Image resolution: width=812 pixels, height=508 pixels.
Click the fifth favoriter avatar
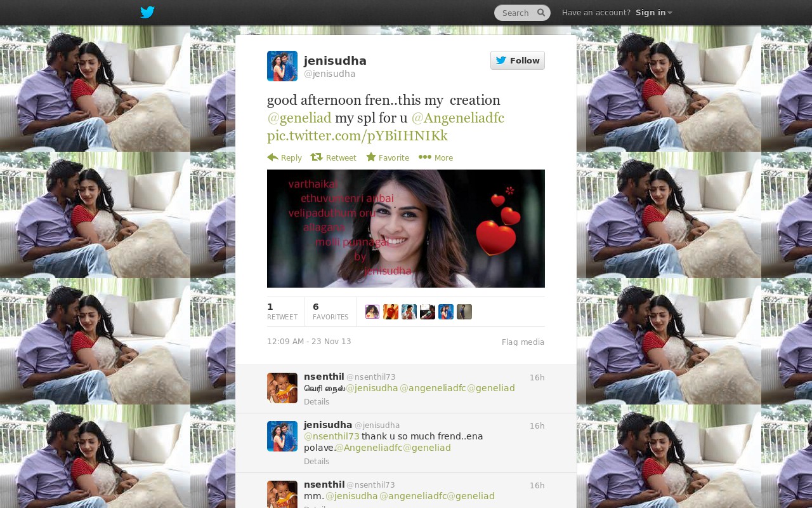(446, 312)
